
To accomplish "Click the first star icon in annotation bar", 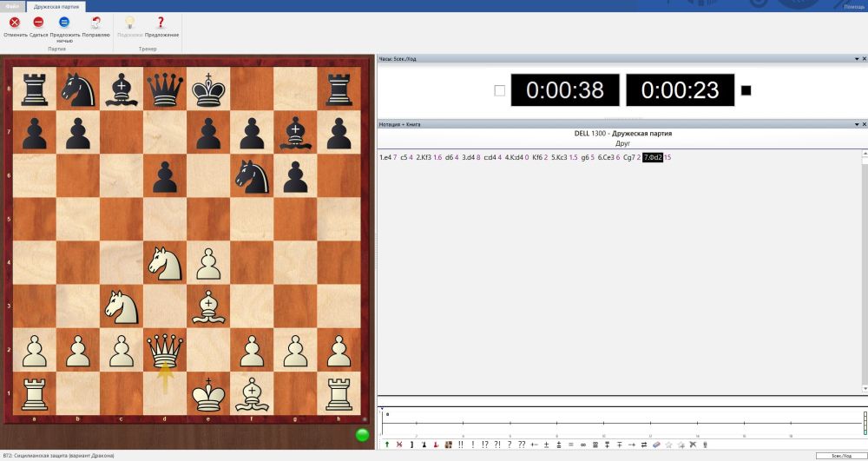I will tap(668, 445).
